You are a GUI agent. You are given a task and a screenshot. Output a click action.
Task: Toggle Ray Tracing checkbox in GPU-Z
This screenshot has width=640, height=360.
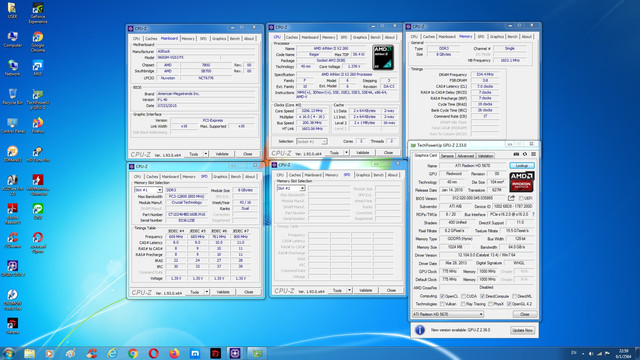pos(463,304)
